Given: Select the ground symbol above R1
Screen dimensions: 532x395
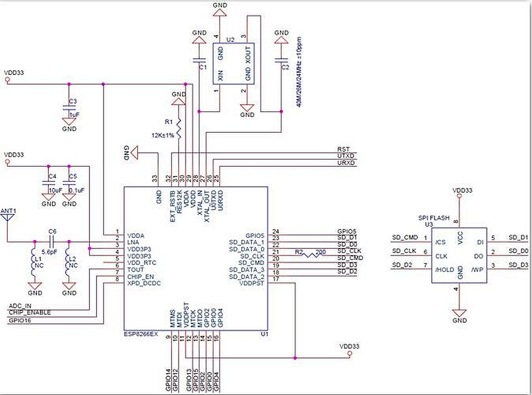Looking at the screenshot, I should pyautogui.click(x=179, y=101).
